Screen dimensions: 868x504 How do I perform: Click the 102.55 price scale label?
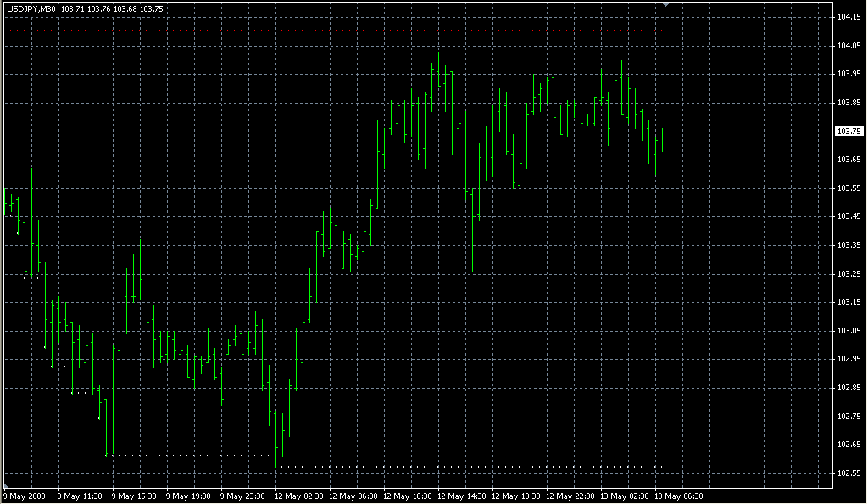pos(849,473)
